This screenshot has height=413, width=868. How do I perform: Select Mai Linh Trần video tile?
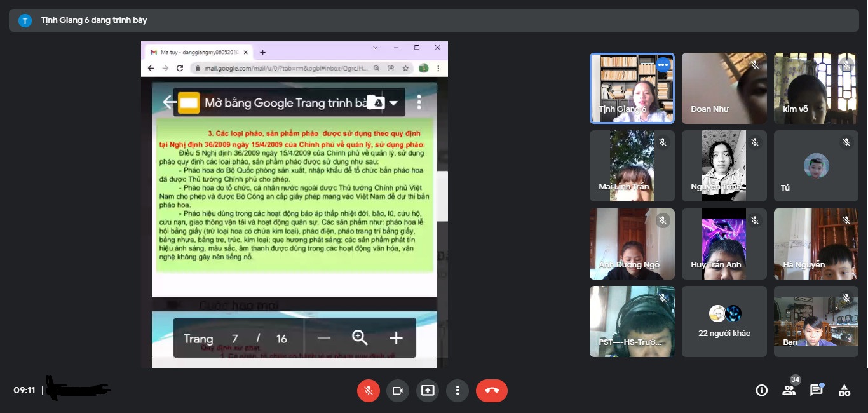tap(632, 166)
